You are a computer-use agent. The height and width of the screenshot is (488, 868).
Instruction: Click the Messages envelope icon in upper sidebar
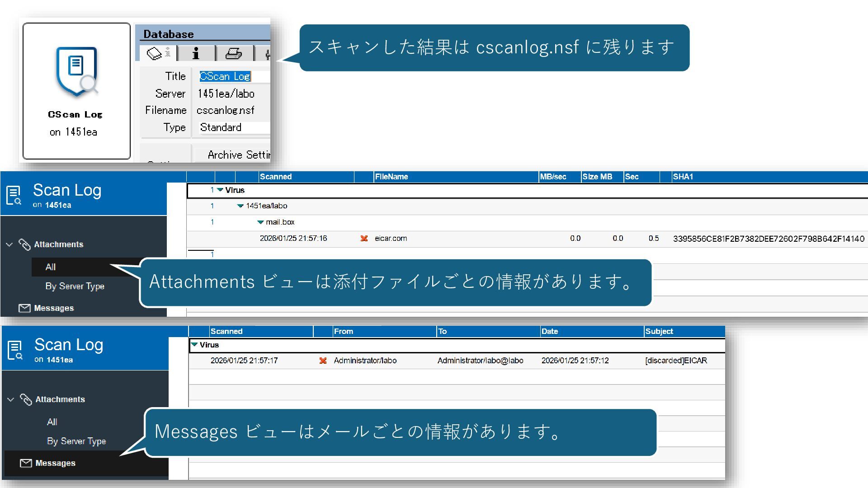pyautogui.click(x=24, y=308)
